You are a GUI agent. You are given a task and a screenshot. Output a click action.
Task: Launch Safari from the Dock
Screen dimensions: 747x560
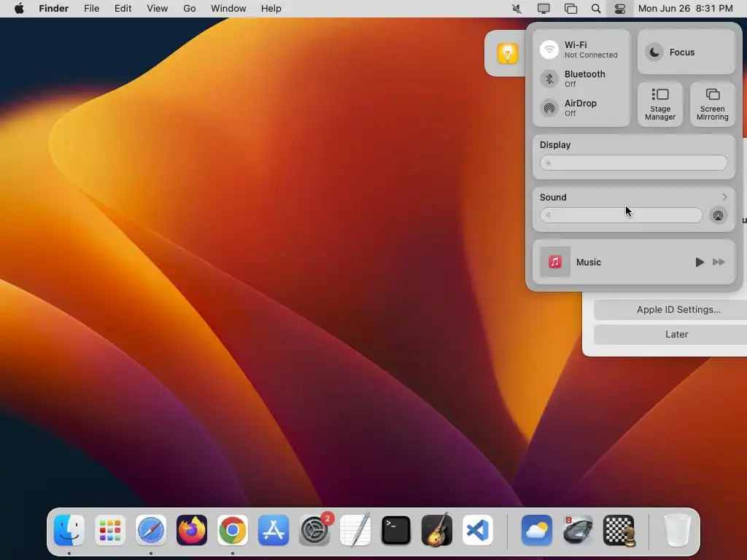pyautogui.click(x=151, y=530)
